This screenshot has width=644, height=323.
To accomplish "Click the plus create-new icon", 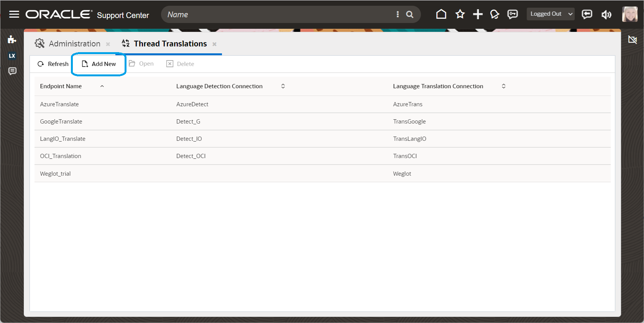I will click(478, 15).
